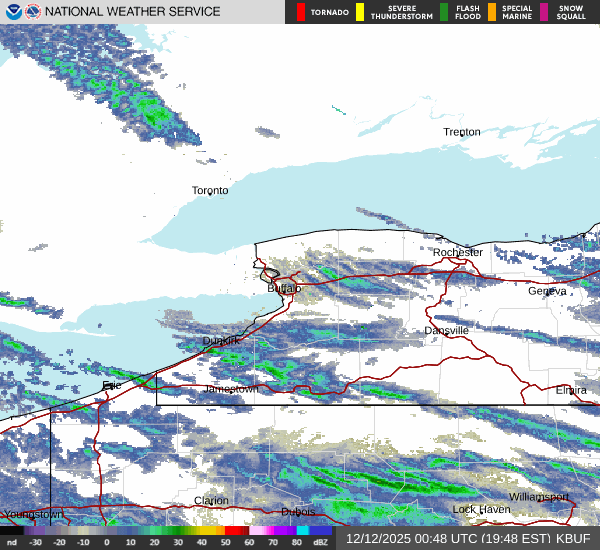This screenshot has height=550, width=600.
Task: Click the National Weather Service title text
Action: [133, 12]
